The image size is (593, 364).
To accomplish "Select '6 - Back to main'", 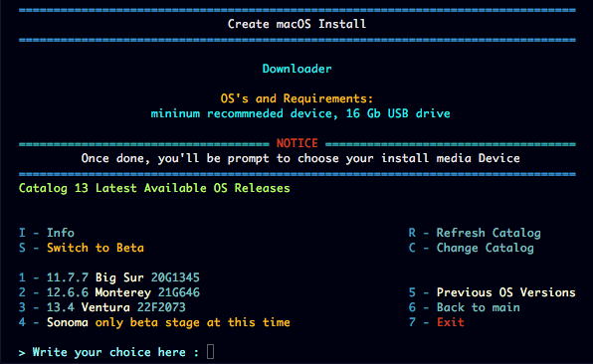I will (x=464, y=307).
